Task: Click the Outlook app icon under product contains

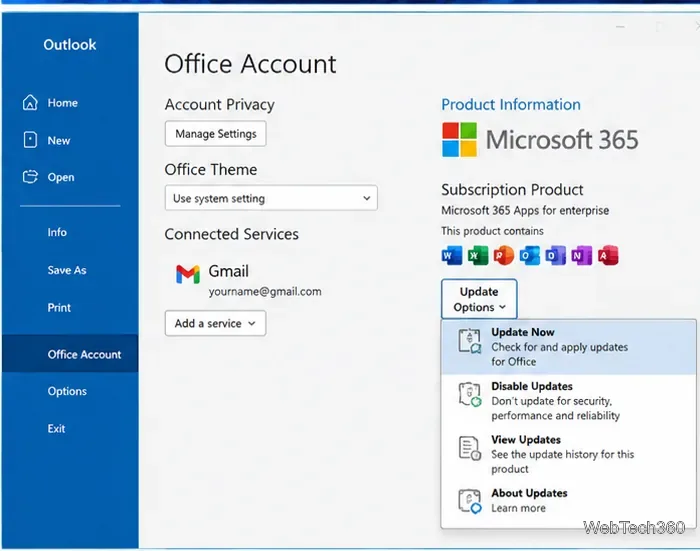Action: tap(529, 255)
